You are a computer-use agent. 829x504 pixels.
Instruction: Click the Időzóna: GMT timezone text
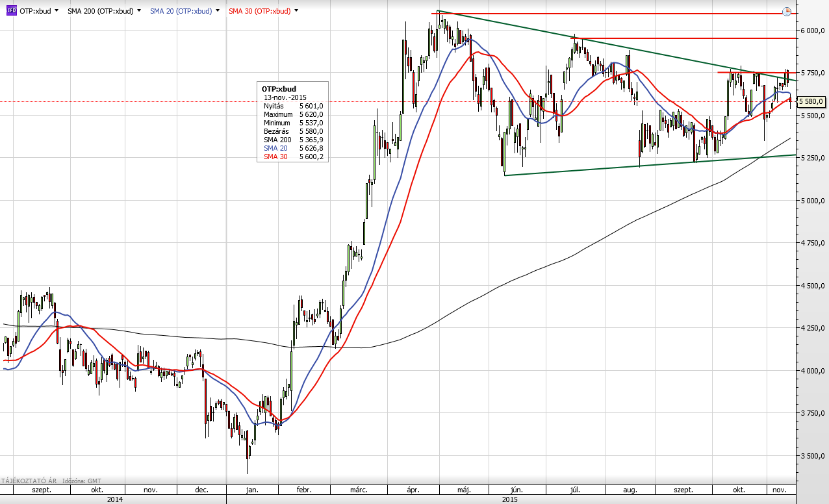point(81,481)
